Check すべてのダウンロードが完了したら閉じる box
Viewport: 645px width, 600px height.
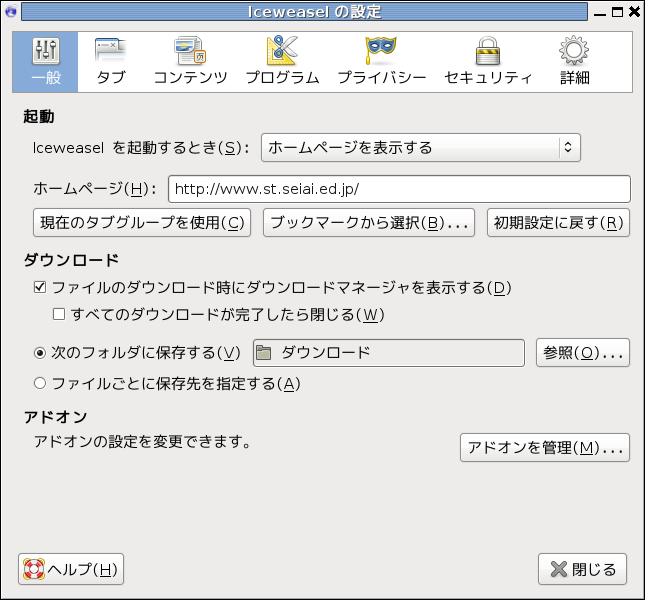(59, 314)
